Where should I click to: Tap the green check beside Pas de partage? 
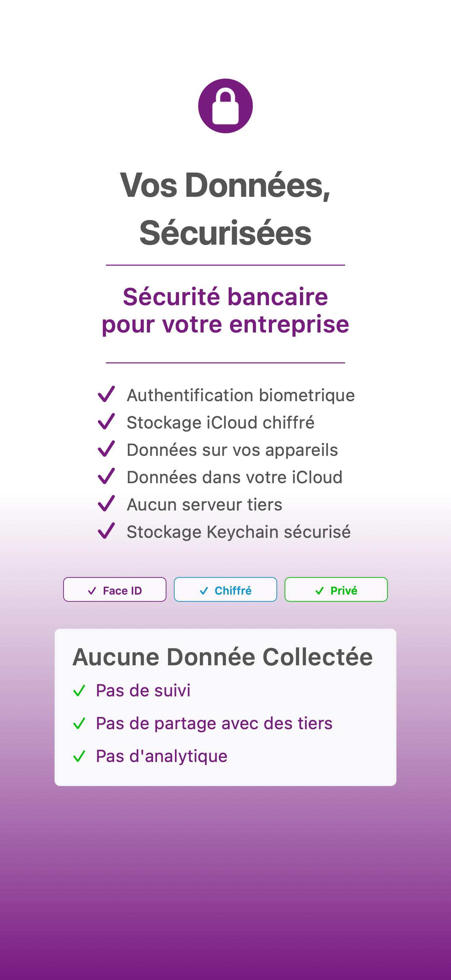79,723
